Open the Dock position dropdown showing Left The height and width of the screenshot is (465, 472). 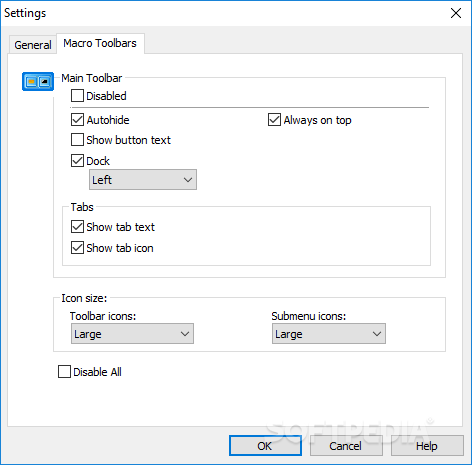[143, 180]
